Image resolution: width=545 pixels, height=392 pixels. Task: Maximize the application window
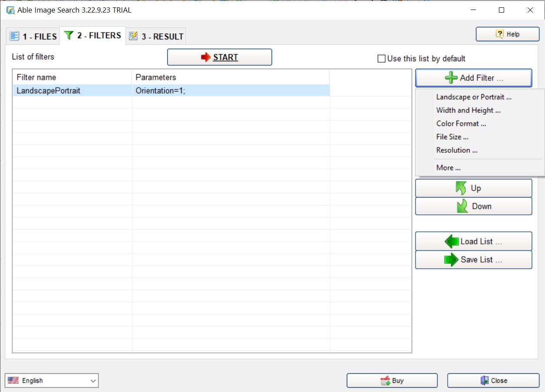(x=502, y=10)
